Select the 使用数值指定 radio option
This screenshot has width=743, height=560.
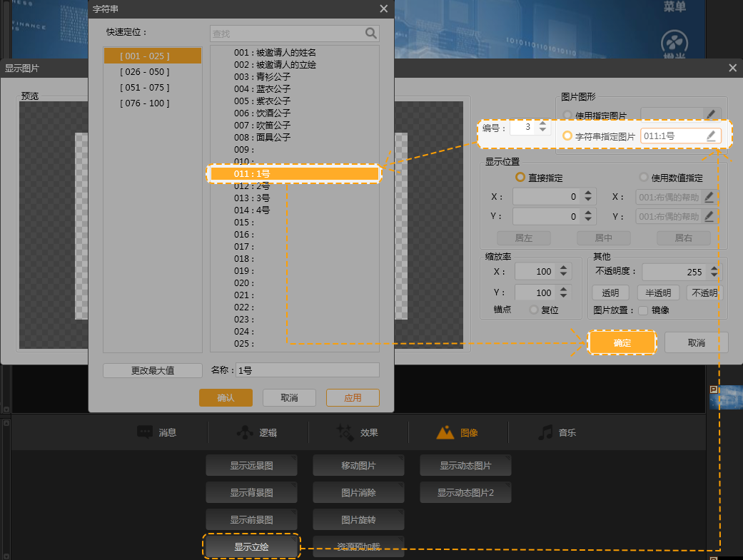(644, 178)
